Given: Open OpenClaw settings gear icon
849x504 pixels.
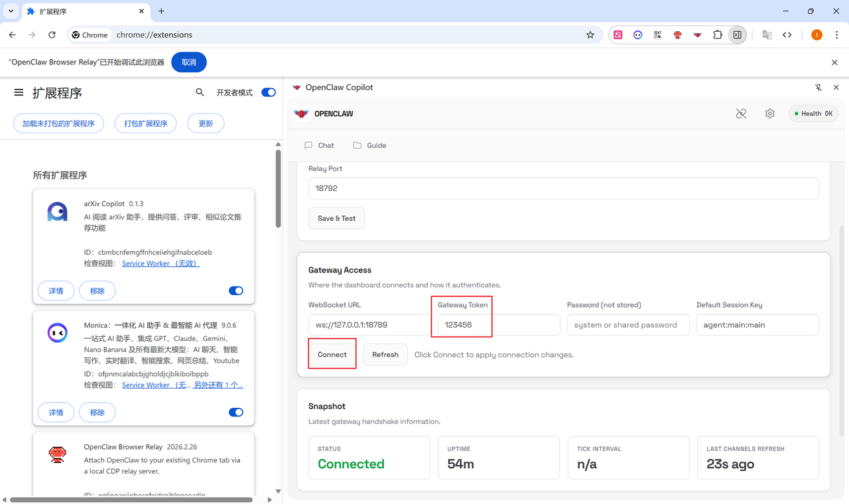Looking at the screenshot, I should [769, 114].
